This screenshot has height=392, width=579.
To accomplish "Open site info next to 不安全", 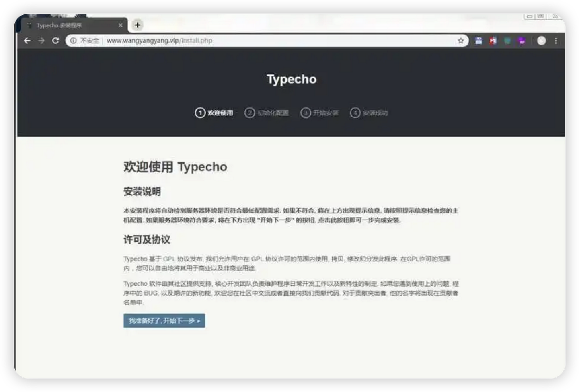I will click(73, 41).
